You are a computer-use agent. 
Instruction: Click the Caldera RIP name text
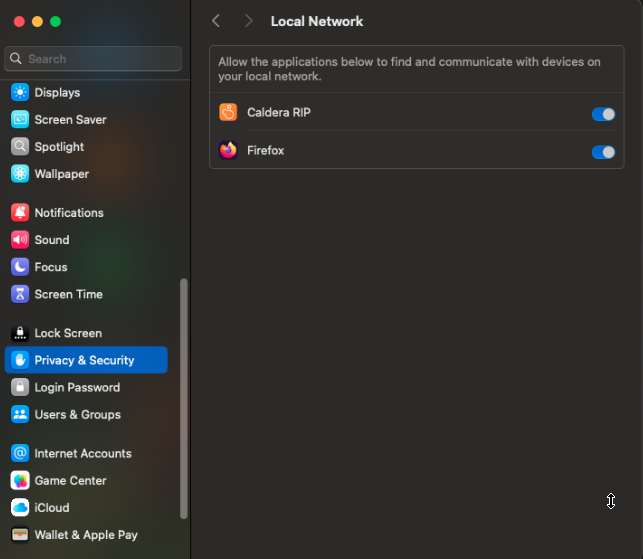pos(279,112)
